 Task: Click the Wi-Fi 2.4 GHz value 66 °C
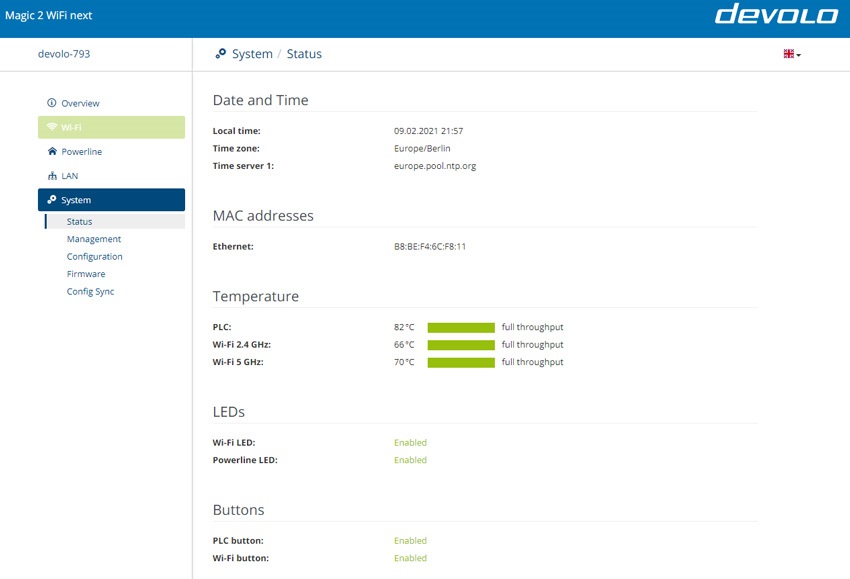pos(404,344)
